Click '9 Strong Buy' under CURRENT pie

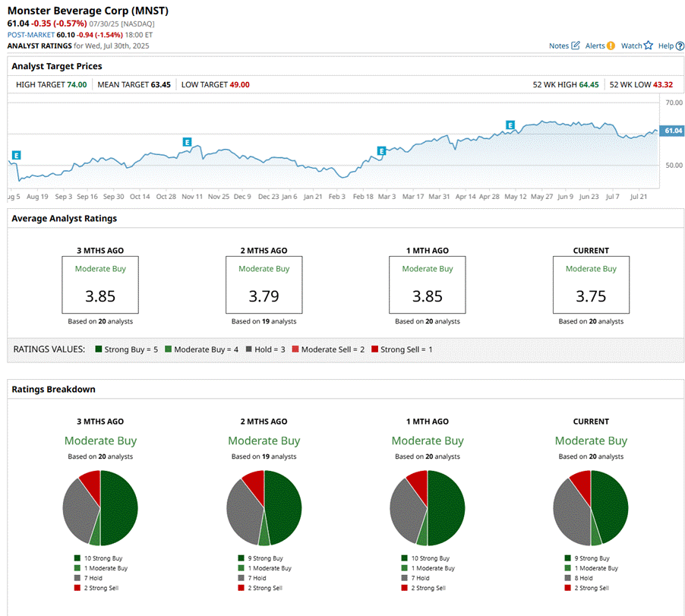587,558
